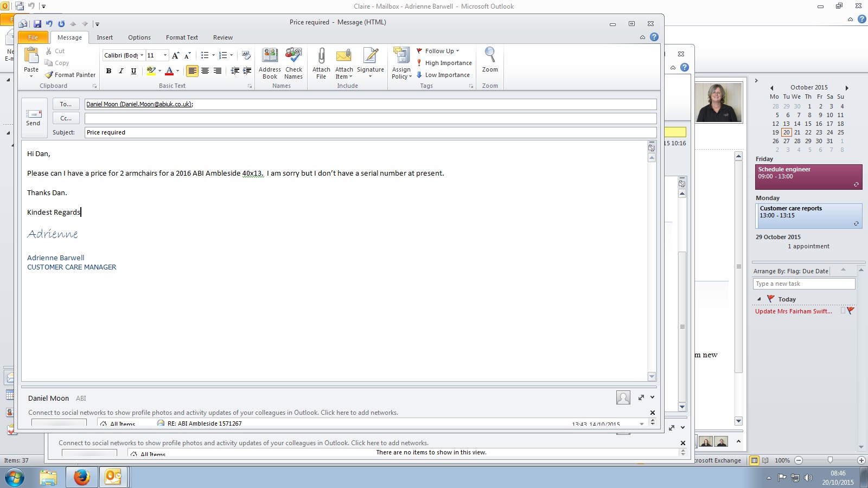Cut the selected text

click(55, 51)
